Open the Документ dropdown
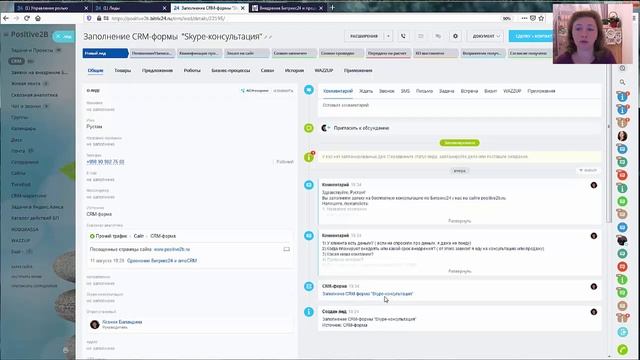The image size is (640, 360). 486,36
